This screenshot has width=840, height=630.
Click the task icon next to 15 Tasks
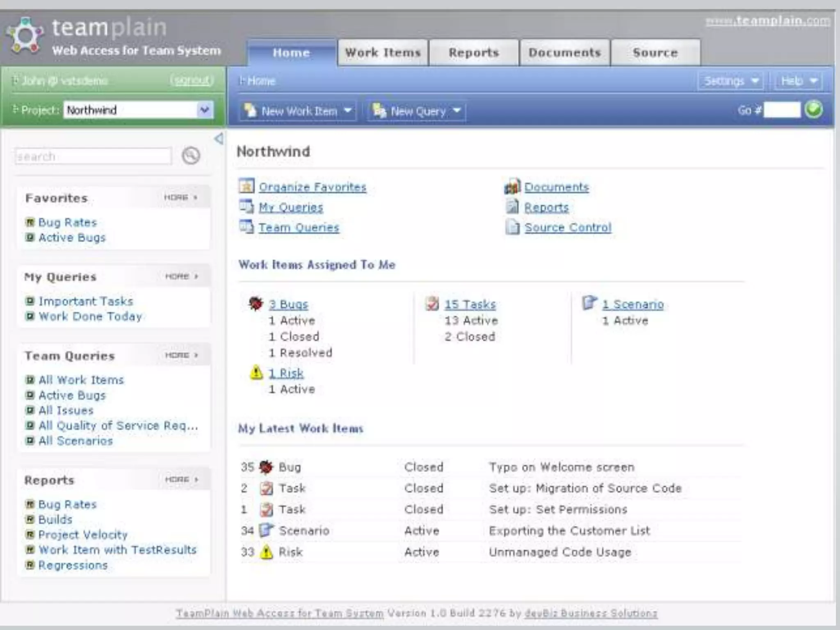pos(432,304)
